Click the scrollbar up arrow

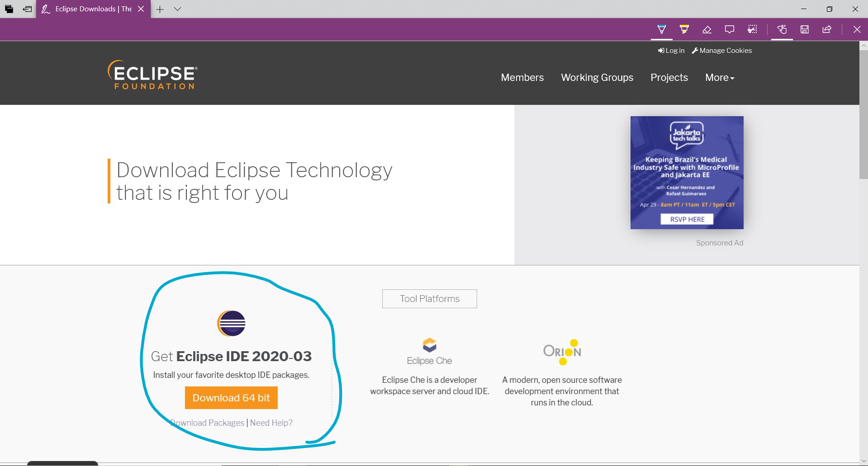coord(863,46)
